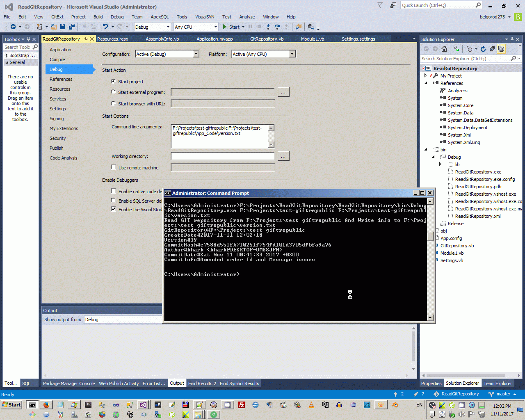Click Toolbox search magnifier icon
The height and width of the screenshot is (420, 525).
click(35, 47)
